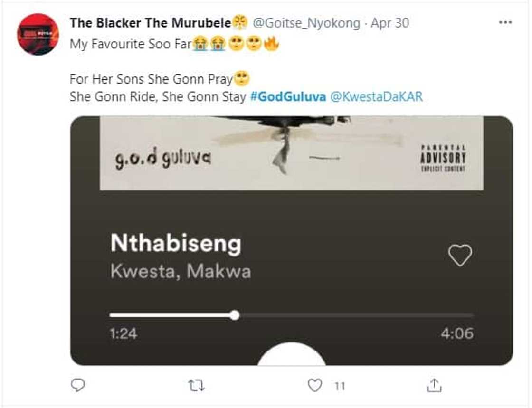Like the tweet with the heart icon
This screenshot has height=408, width=532.
click(314, 385)
